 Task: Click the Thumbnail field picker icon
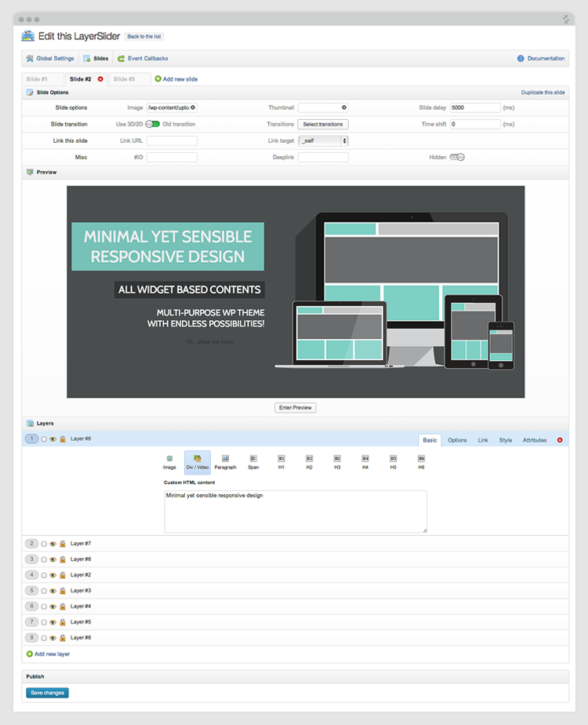[344, 107]
